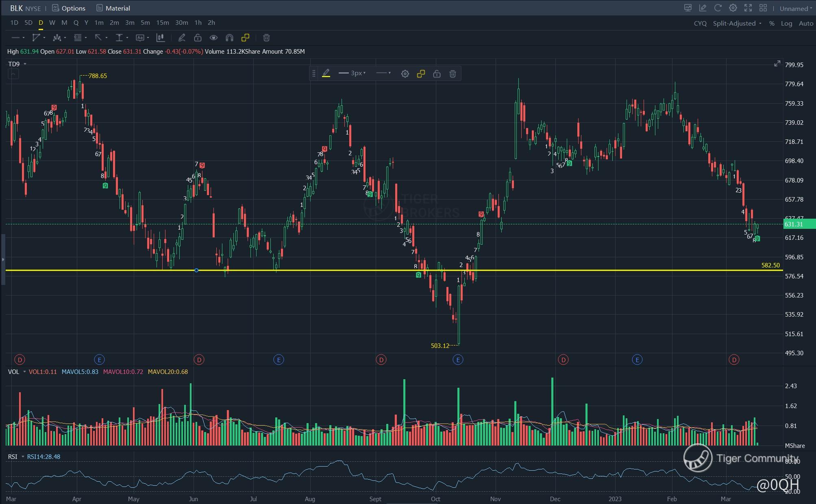The width and height of the screenshot is (816, 504).
Task: Toggle lock all drawings
Action: pyautogui.click(x=198, y=38)
